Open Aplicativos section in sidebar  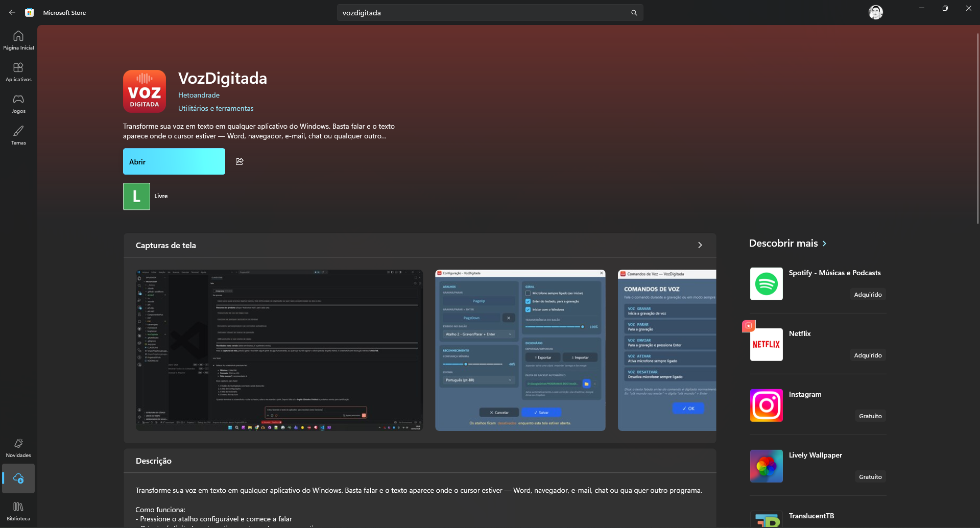click(x=18, y=72)
